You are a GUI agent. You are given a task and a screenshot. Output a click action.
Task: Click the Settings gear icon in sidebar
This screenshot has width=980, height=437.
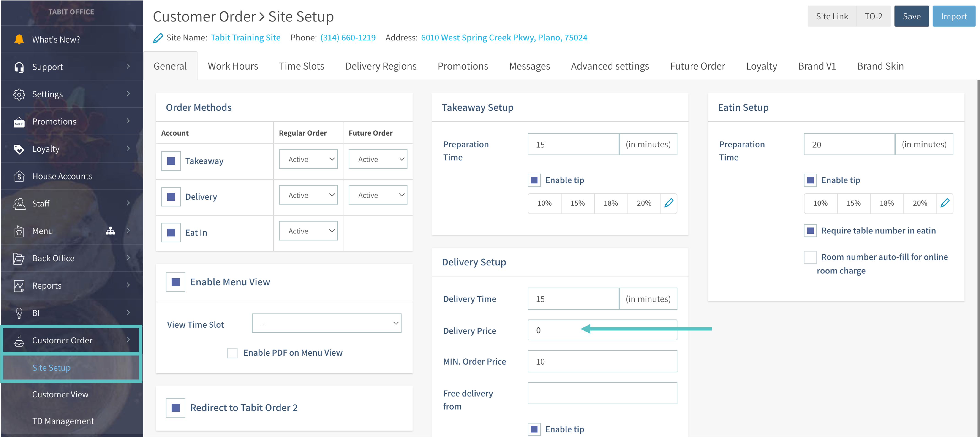click(19, 94)
